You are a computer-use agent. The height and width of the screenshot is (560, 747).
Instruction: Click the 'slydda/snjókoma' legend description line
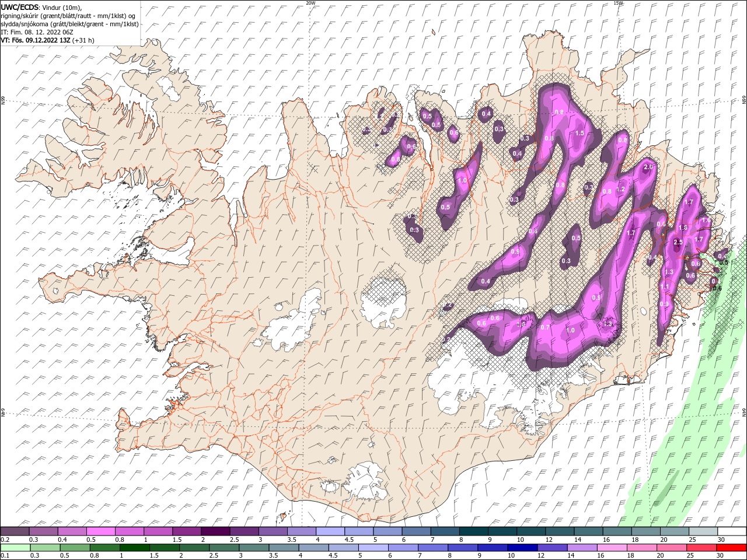69,24
